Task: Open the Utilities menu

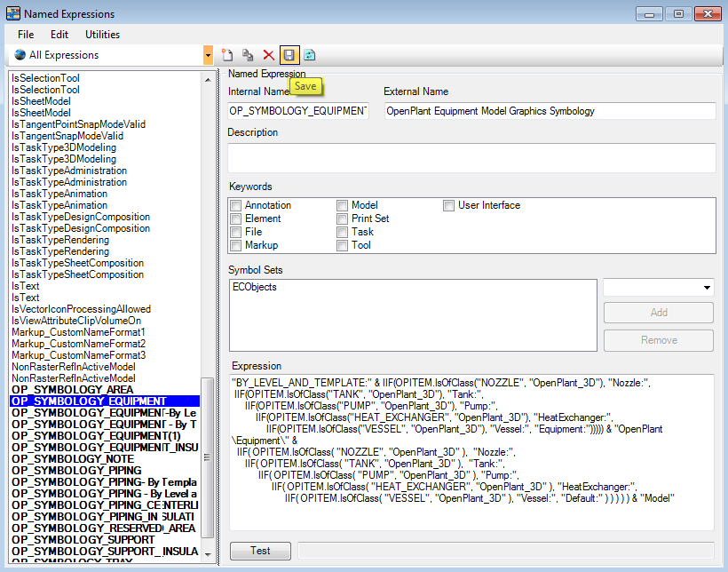Action: tap(102, 35)
